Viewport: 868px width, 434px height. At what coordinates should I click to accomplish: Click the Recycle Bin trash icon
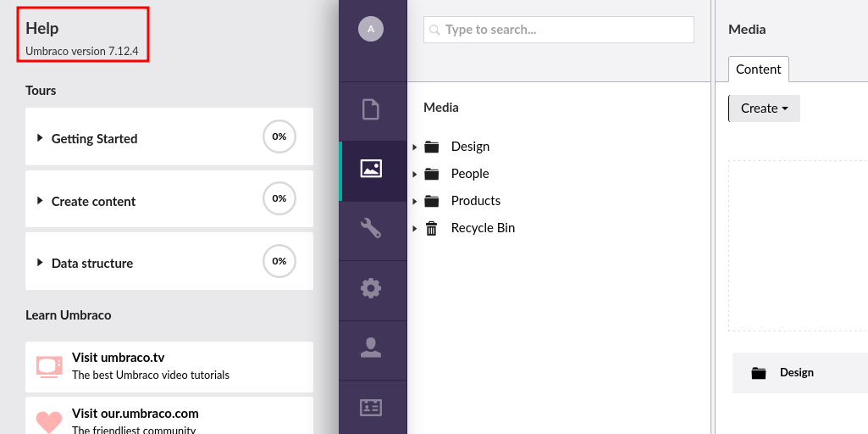[431, 228]
